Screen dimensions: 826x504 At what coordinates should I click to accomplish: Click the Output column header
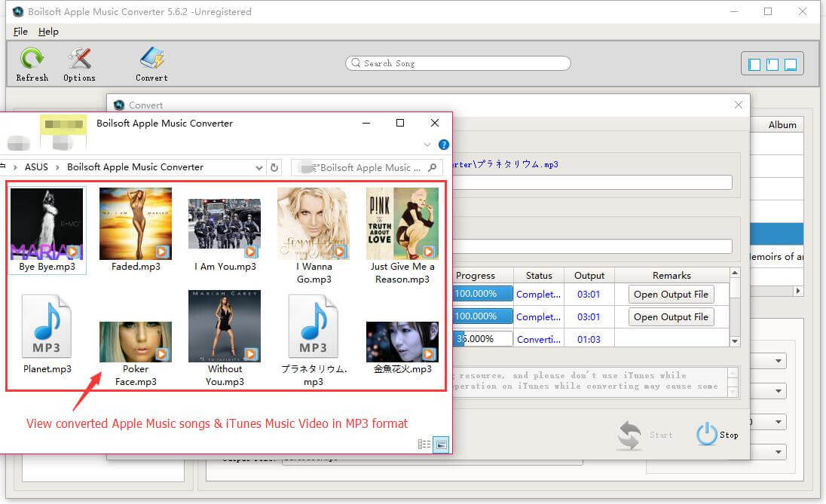pos(589,276)
